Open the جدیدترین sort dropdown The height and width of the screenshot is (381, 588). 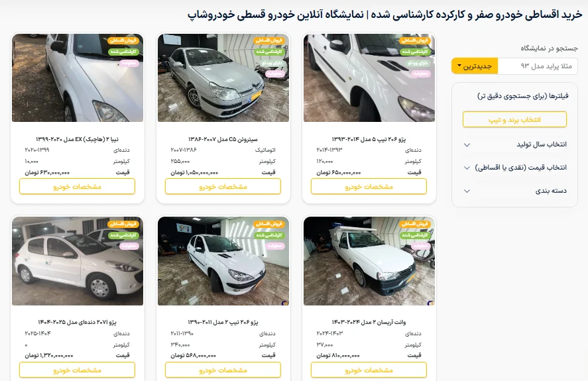(475, 66)
